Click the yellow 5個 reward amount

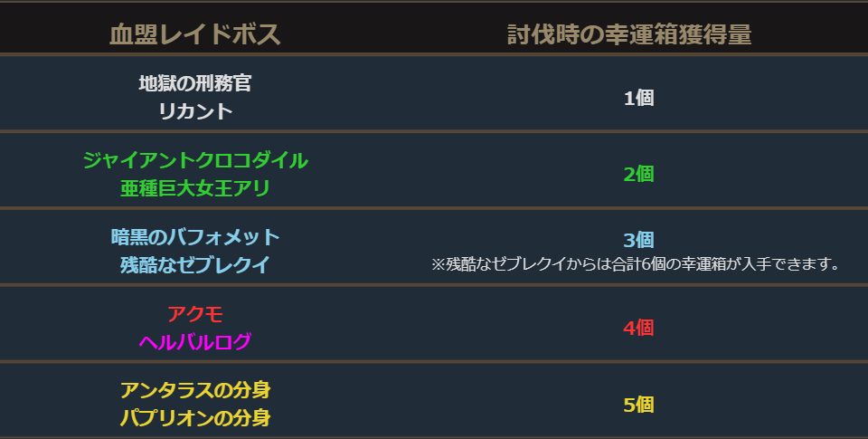(638, 405)
